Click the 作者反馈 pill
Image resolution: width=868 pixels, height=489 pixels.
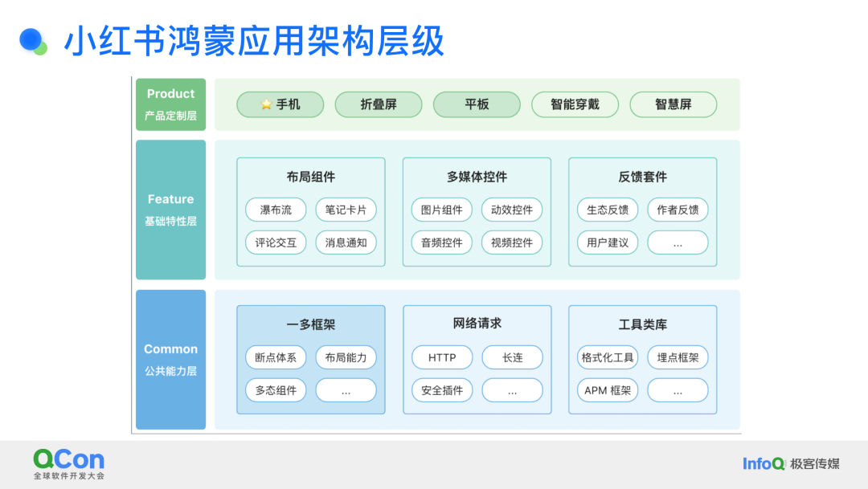tap(678, 210)
